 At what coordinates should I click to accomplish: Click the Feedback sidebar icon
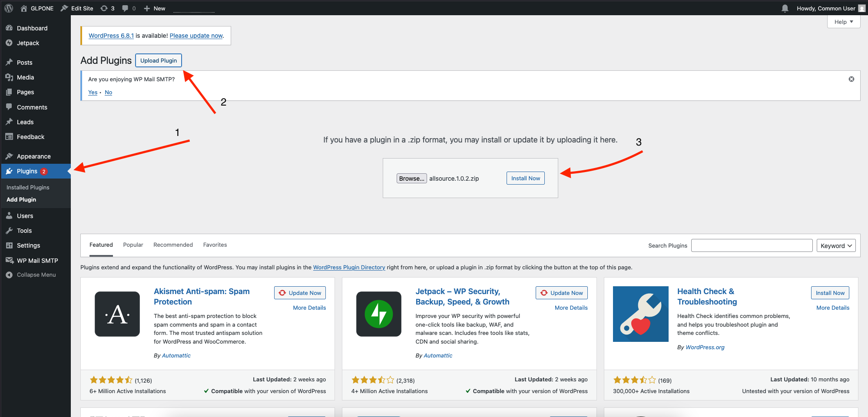pyautogui.click(x=9, y=136)
